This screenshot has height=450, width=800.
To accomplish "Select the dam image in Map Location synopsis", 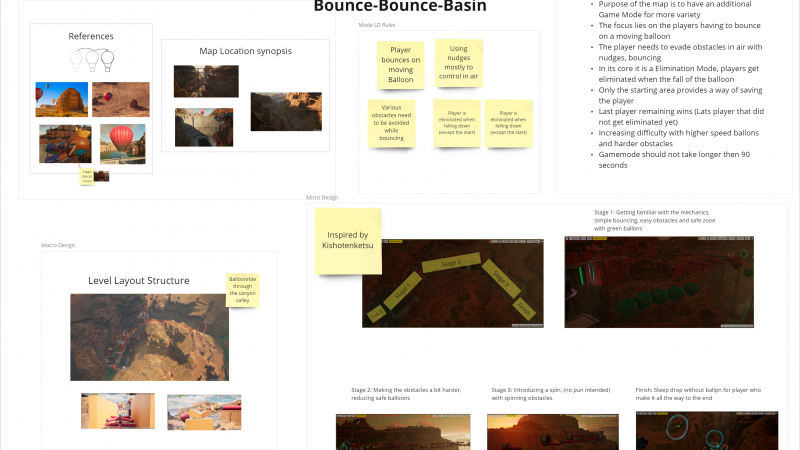I will pyautogui.click(x=205, y=126).
